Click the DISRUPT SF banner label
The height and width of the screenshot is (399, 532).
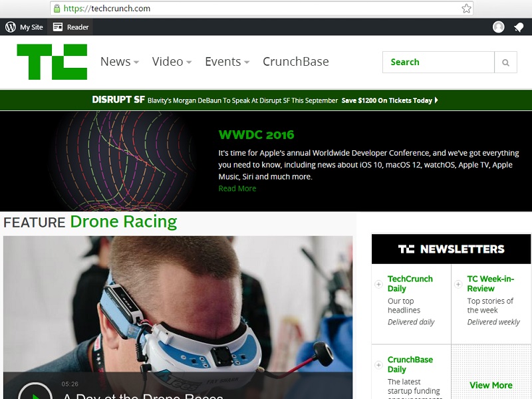(118, 100)
